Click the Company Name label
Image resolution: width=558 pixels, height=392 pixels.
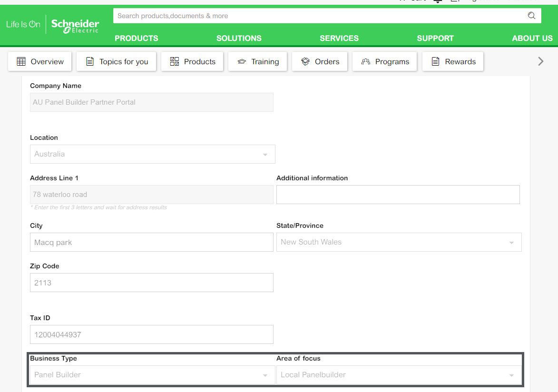pyautogui.click(x=56, y=86)
